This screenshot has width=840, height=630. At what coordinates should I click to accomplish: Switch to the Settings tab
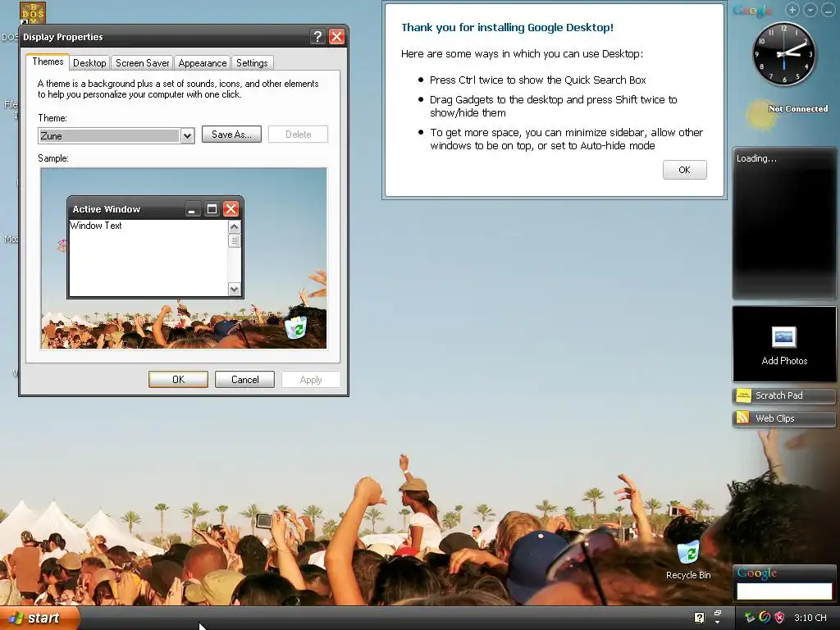click(x=252, y=63)
